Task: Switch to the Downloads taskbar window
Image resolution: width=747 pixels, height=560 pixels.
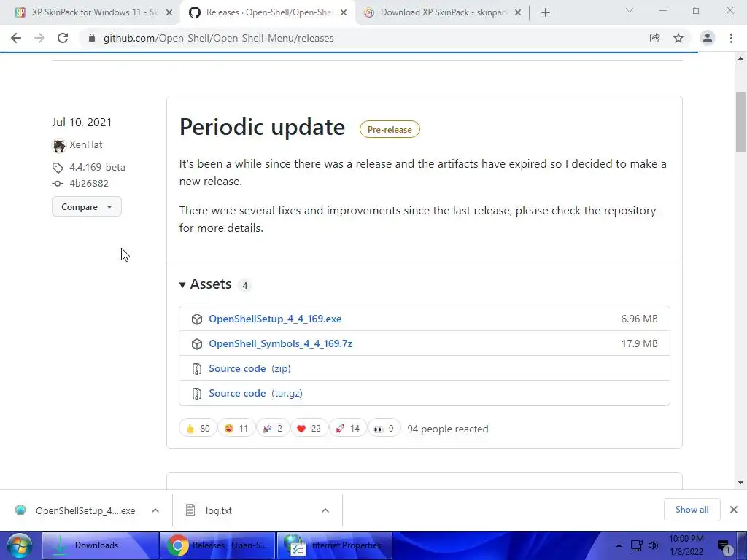Action: click(100, 545)
